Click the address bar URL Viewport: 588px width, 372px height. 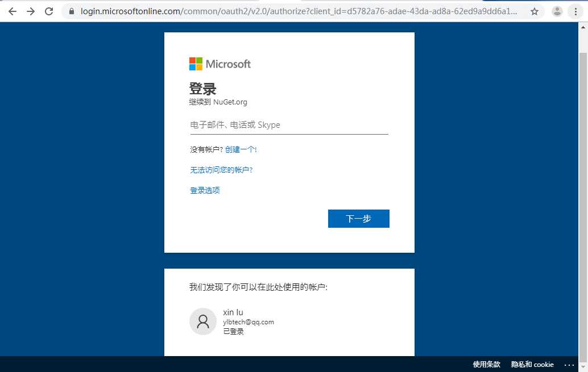[299, 11]
